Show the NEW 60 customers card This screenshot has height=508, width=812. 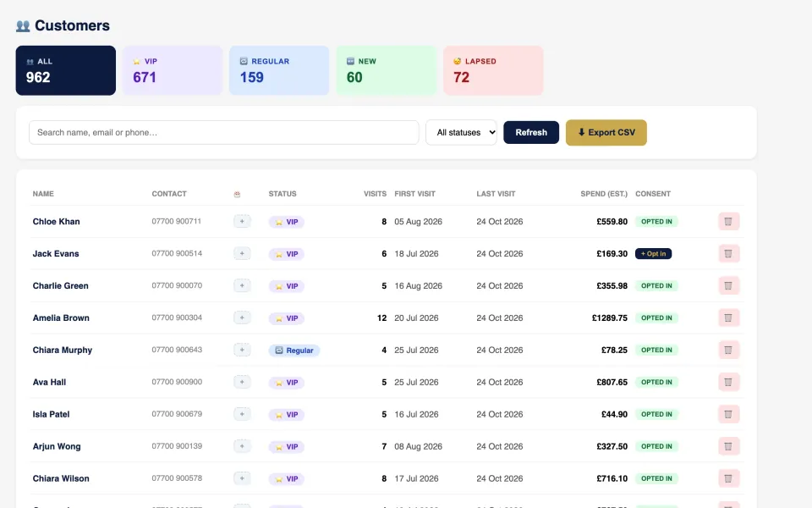(387, 70)
